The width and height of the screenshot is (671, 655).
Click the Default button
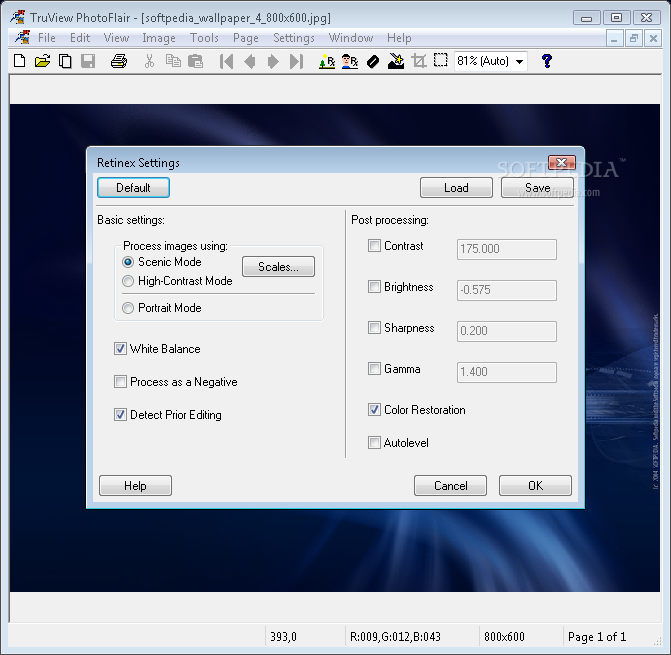click(133, 188)
